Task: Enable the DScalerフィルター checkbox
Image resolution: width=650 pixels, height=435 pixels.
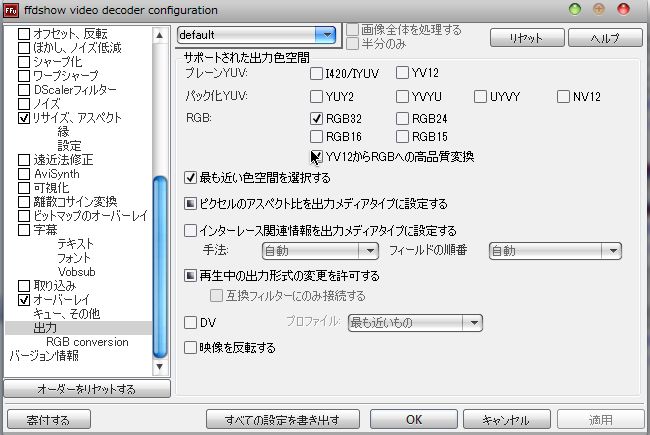Action: tap(24, 90)
